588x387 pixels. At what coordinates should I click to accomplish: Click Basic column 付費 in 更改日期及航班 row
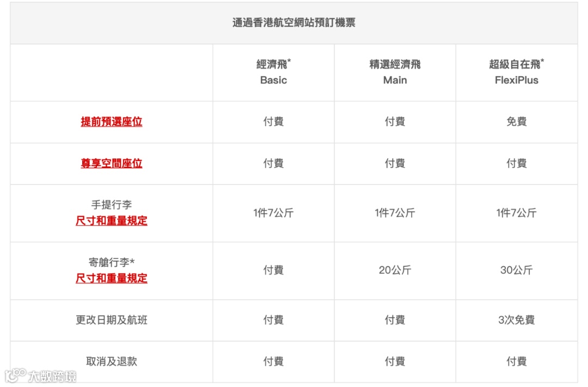(273, 320)
